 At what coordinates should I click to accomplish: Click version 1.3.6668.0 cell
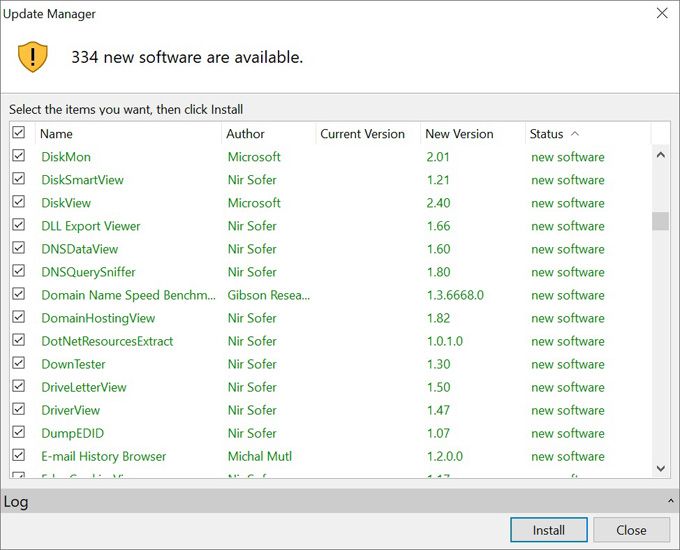click(455, 295)
